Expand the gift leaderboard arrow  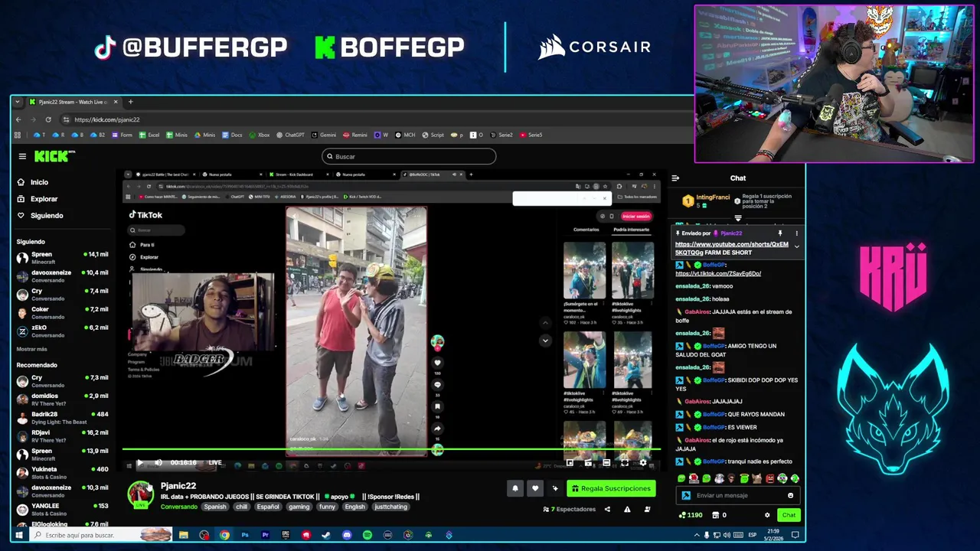click(738, 218)
